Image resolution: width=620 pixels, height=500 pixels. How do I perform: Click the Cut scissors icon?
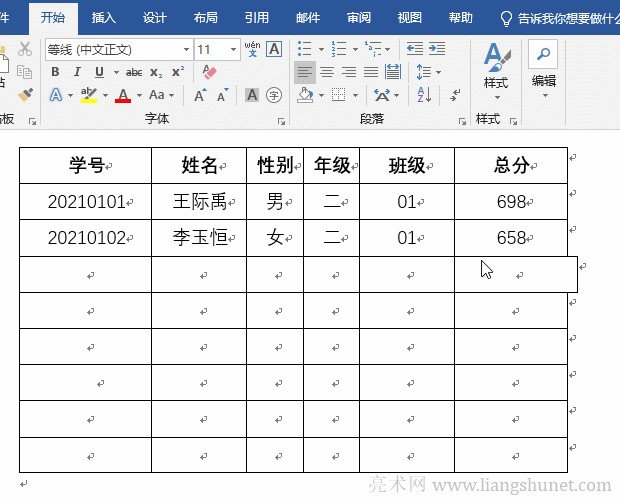click(x=26, y=50)
